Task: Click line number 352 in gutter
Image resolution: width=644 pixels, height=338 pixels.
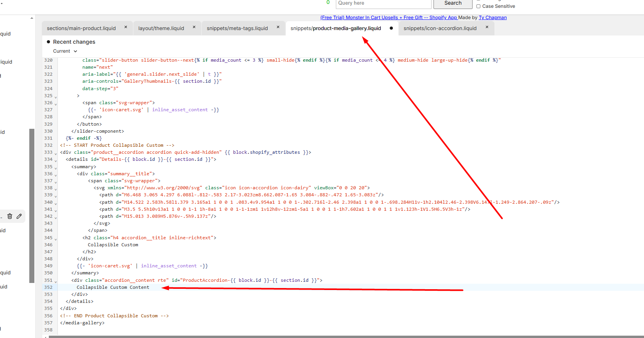Action: click(x=48, y=287)
